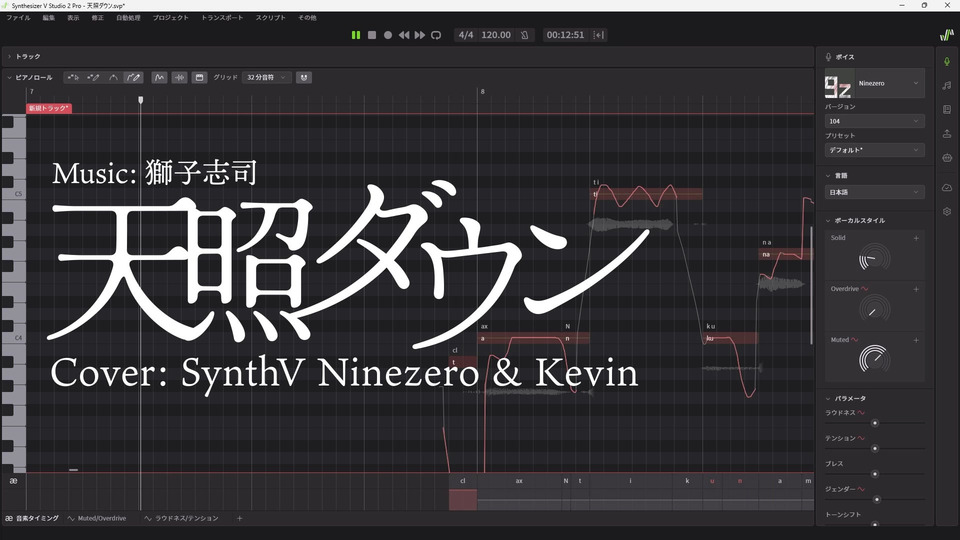Toggle loop playback
Image resolution: width=960 pixels, height=540 pixels.
click(436, 35)
